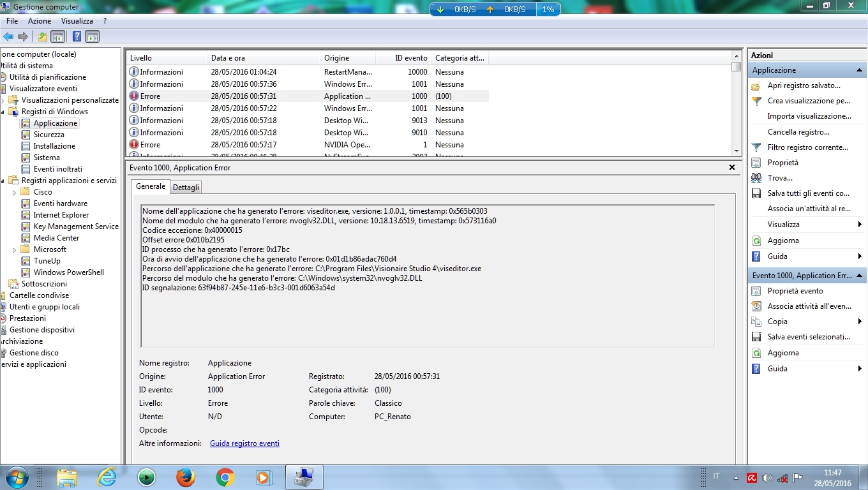Select Sicurezza log in the tree
The height and width of the screenshot is (490, 868).
click(49, 135)
